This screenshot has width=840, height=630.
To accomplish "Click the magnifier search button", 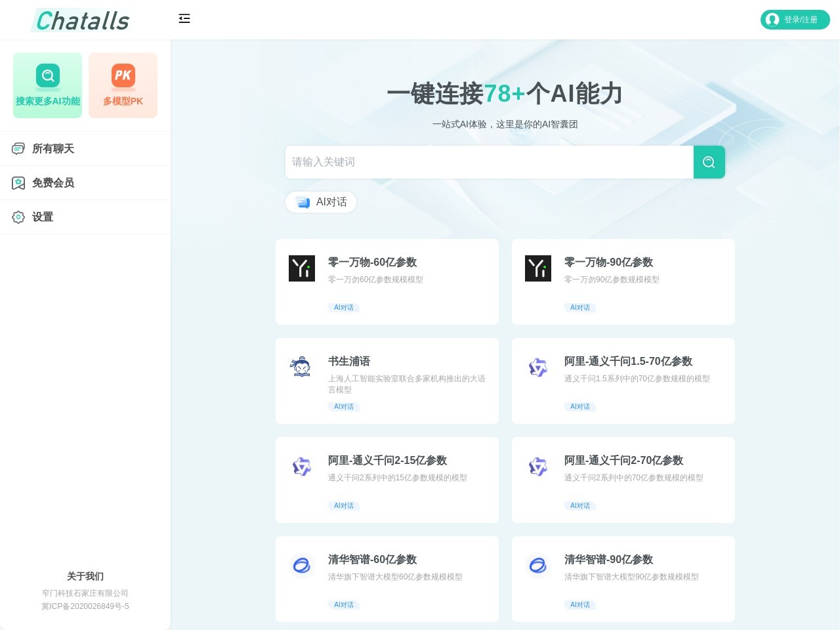I will (709, 162).
